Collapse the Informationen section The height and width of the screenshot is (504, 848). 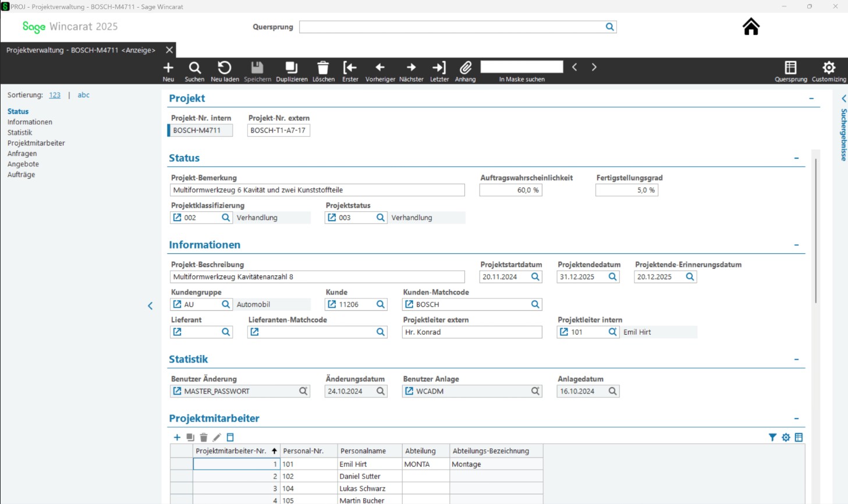click(796, 245)
